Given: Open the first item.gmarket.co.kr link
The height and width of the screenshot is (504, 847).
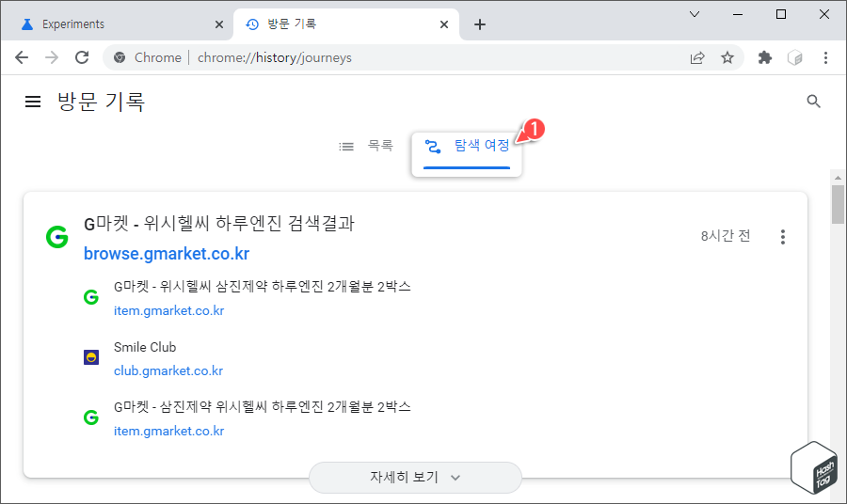Looking at the screenshot, I should (x=168, y=311).
